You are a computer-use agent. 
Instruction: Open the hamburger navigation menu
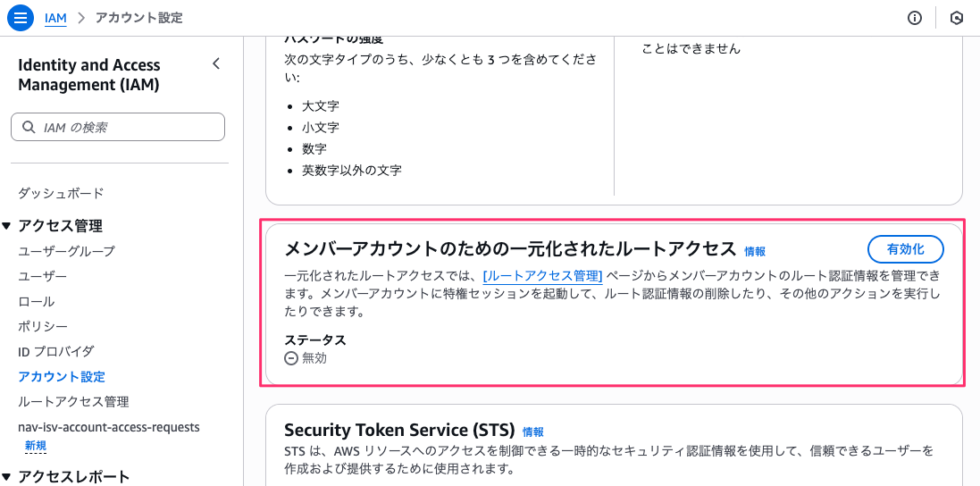(20, 18)
